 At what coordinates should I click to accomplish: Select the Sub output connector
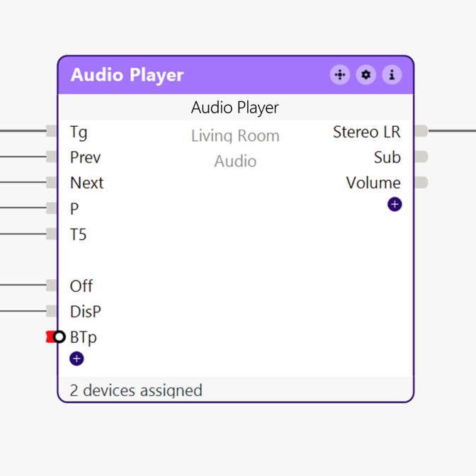[x=421, y=157]
